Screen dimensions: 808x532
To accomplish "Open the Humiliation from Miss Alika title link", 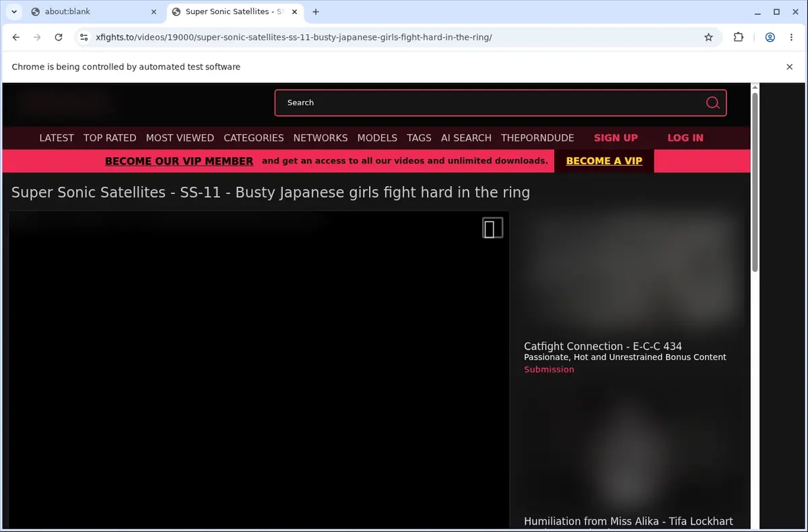I will [628, 521].
